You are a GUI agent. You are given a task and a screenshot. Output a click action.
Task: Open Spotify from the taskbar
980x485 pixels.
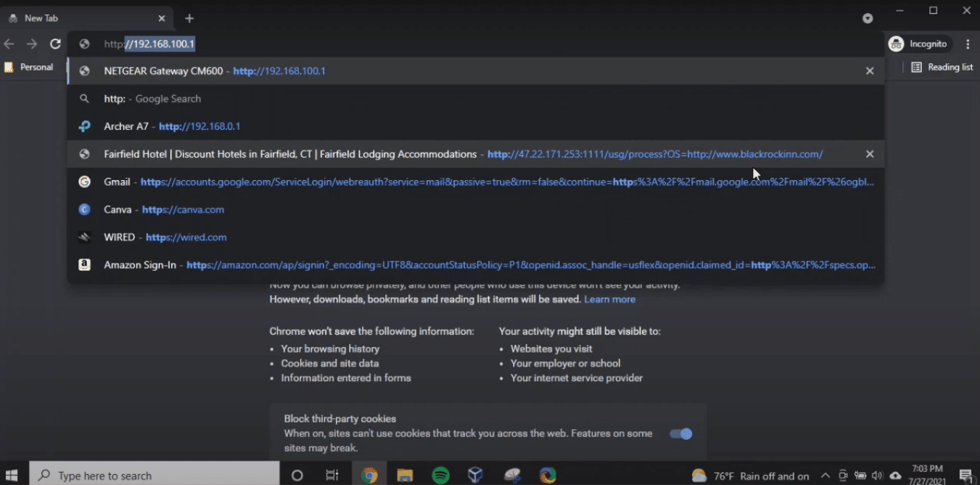[x=440, y=476]
